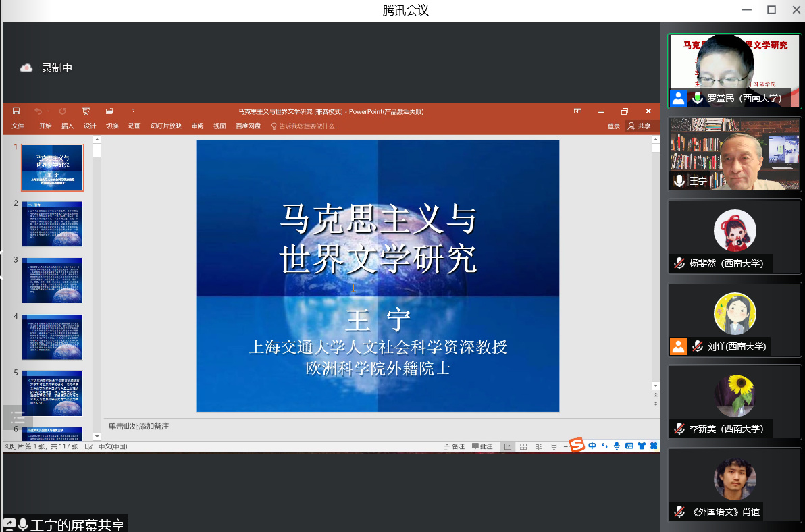Screen dimensions: 805x532
Task: Toggle the 批注 comments pane button
Action: click(482, 446)
